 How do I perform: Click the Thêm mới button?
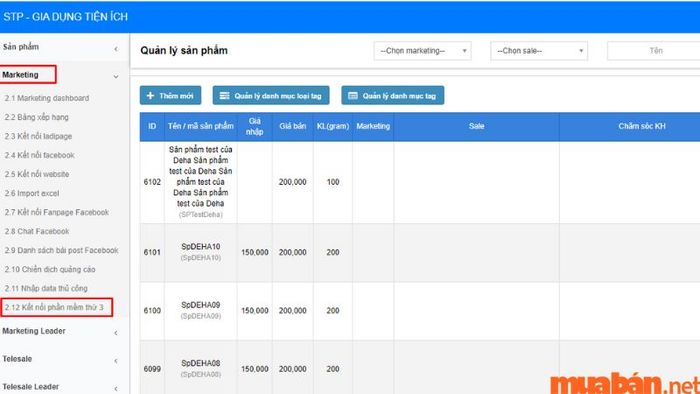(171, 95)
